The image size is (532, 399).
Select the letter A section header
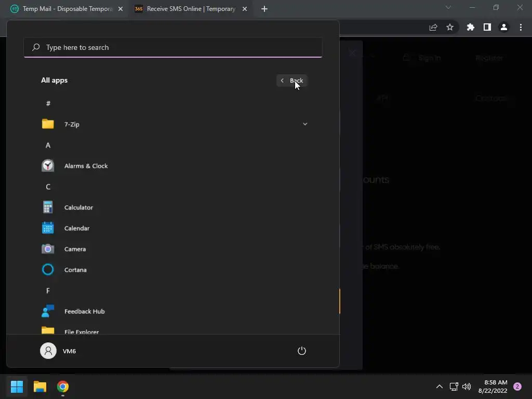[x=48, y=145]
